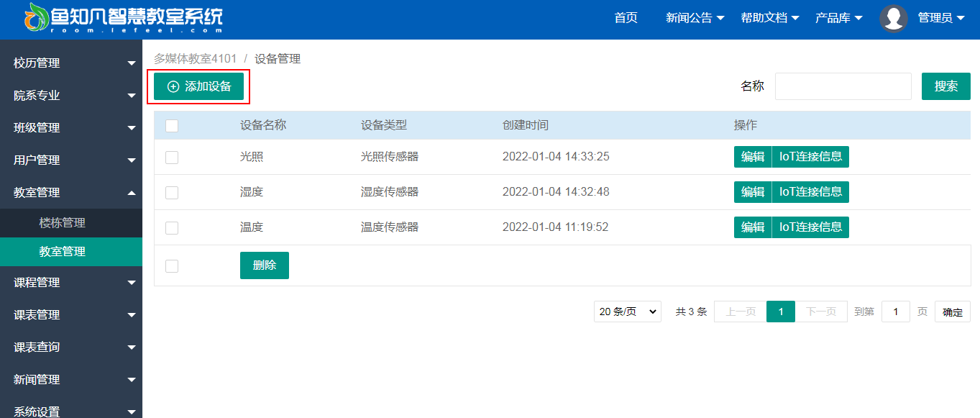Screen dimensions: 980x418
Task: Tick the checkbox for the 湿度 device row
Action: pyautogui.click(x=172, y=193)
